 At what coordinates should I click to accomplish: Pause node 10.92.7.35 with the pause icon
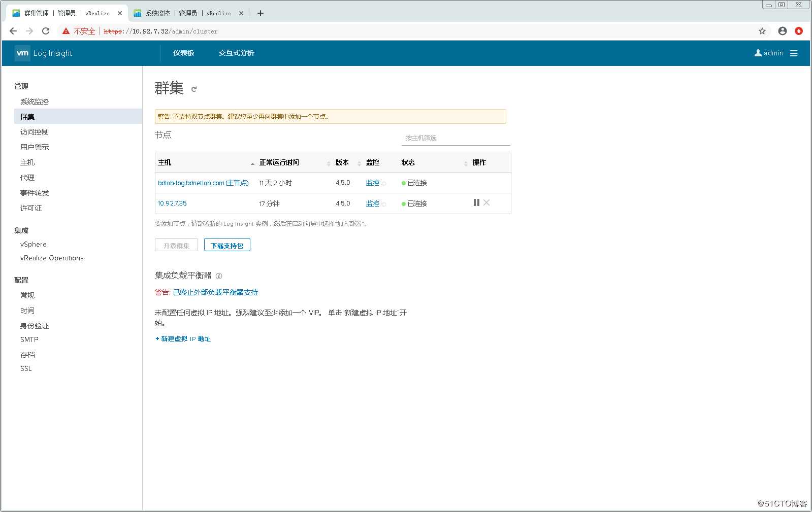coord(476,202)
